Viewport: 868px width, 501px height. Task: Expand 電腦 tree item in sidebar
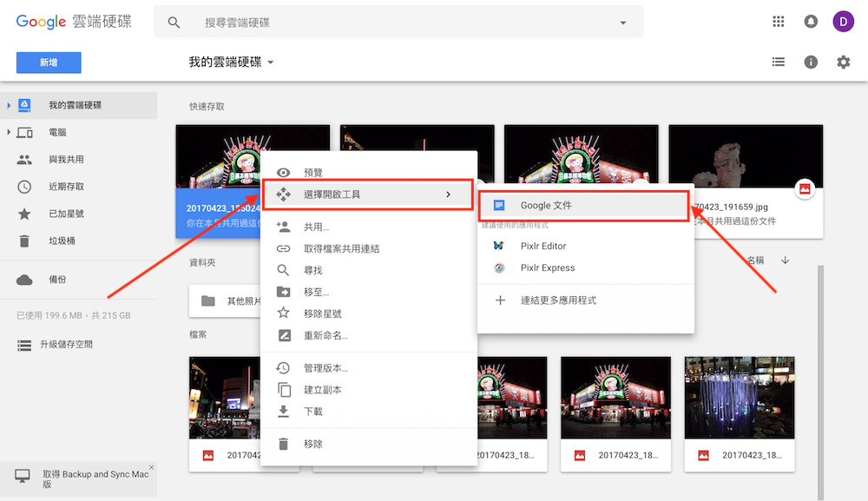tap(9, 132)
